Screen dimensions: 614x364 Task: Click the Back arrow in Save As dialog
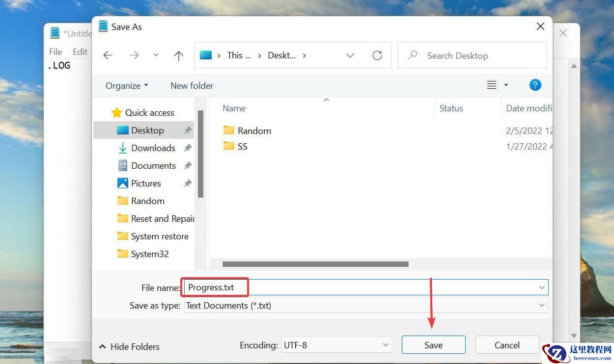pyautogui.click(x=108, y=55)
